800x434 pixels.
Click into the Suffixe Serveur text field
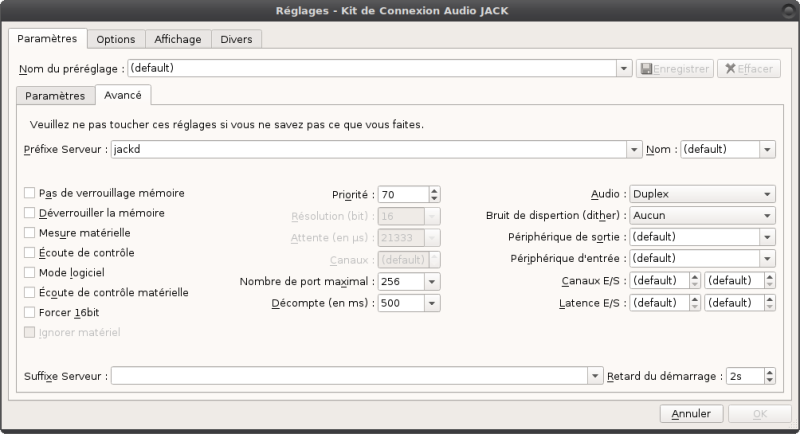[x=349, y=376]
